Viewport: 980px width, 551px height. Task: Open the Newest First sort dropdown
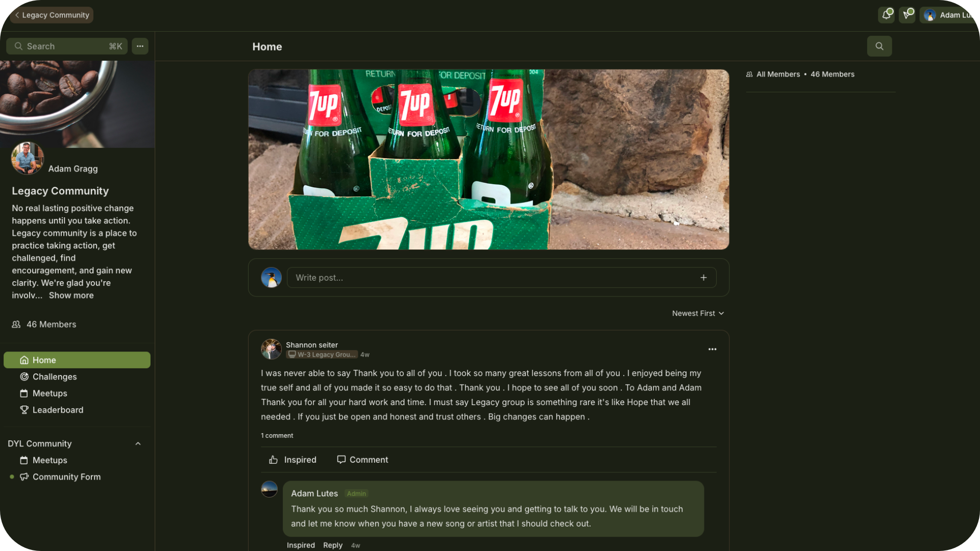pyautogui.click(x=698, y=313)
